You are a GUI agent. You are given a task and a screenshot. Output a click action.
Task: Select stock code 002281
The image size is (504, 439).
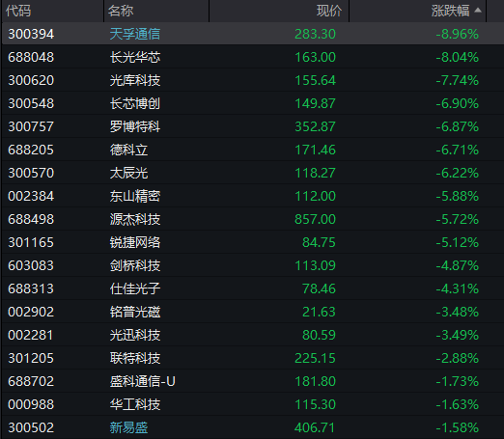[x=31, y=335]
